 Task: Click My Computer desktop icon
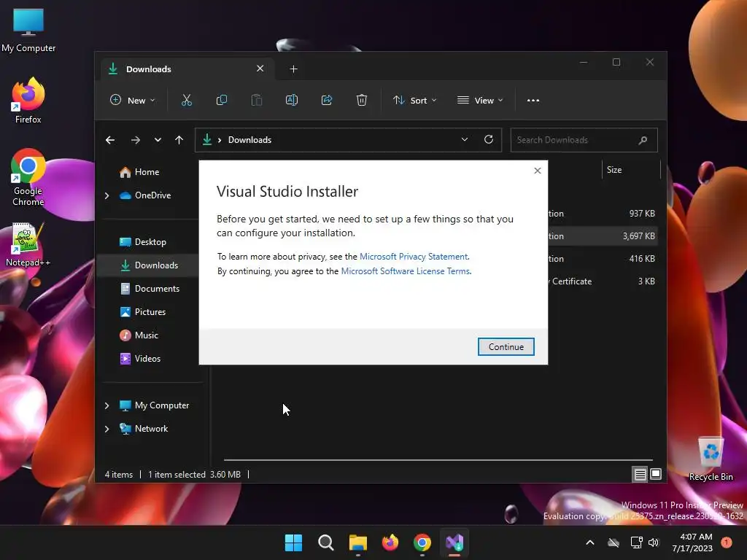28,31
